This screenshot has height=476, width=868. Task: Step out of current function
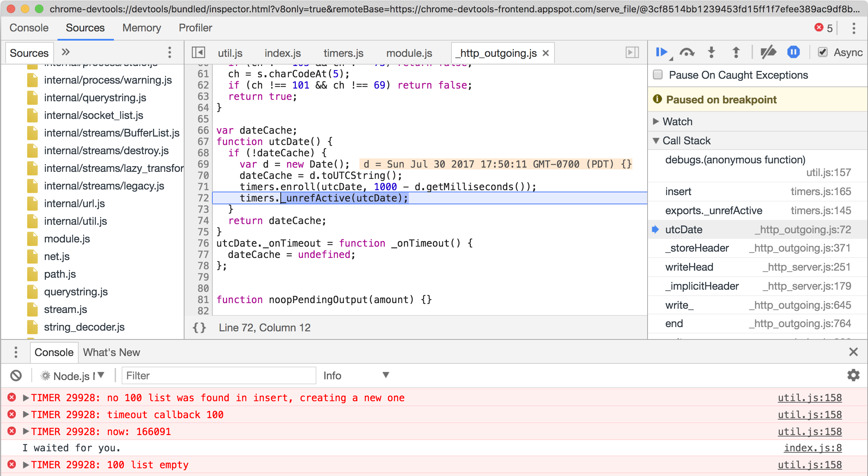click(736, 53)
